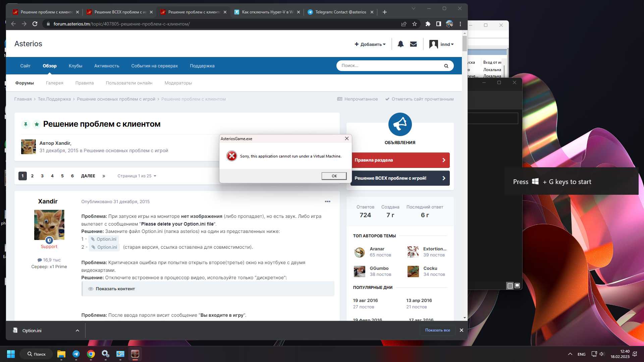The width and height of the screenshot is (644, 362).
Task: Submit search with the magnifier icon
Action: coord(446,66)
